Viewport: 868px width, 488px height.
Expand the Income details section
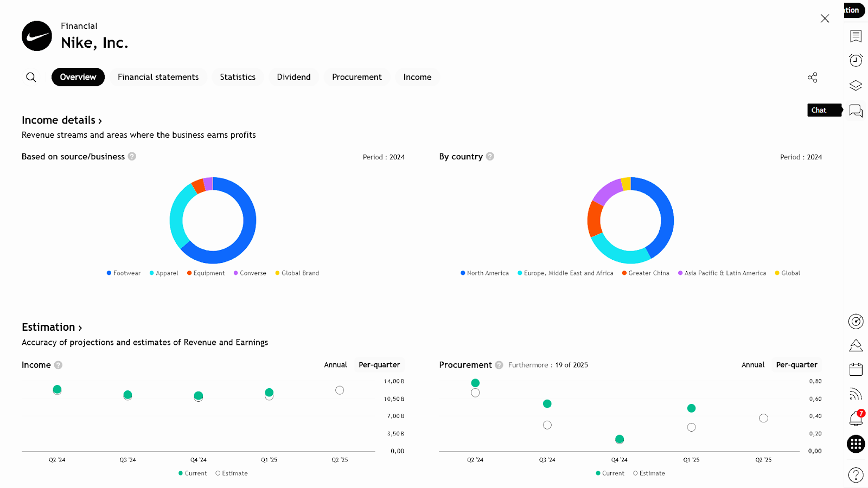pyautogui.click(x=62, y=120)
